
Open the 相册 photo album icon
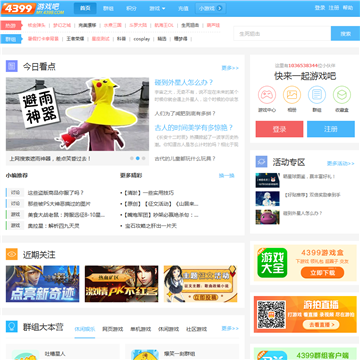(292, 95)
